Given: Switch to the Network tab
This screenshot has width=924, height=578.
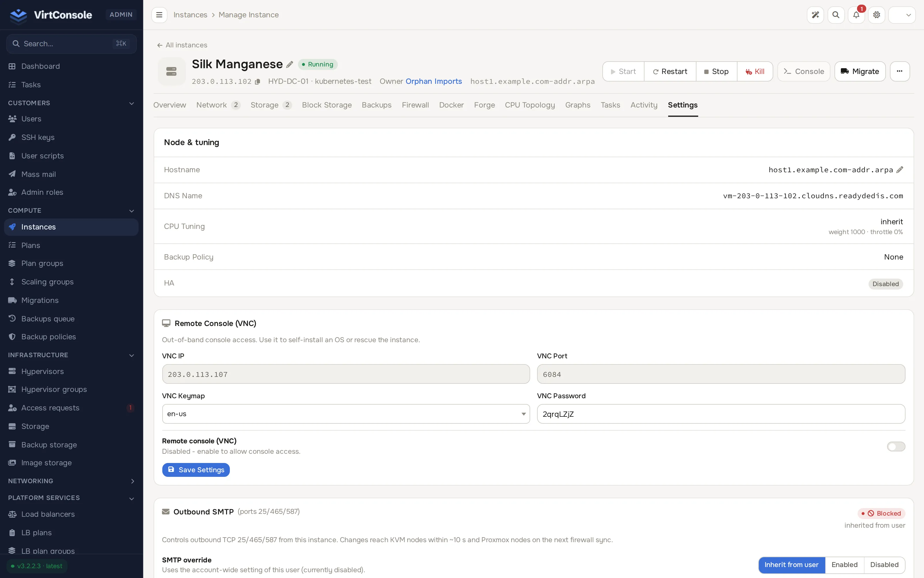Looking at the screenshot, I should tap(218, 105).
